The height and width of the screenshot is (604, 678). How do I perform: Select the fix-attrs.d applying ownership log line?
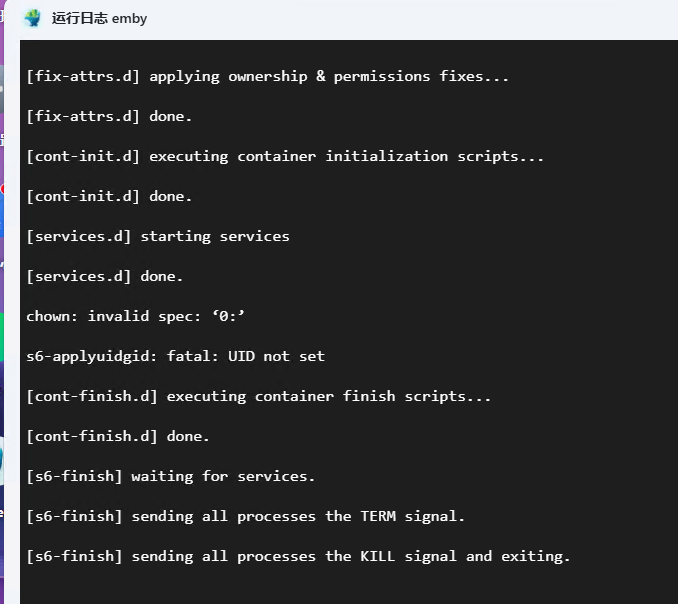click(x=268, y=77)
